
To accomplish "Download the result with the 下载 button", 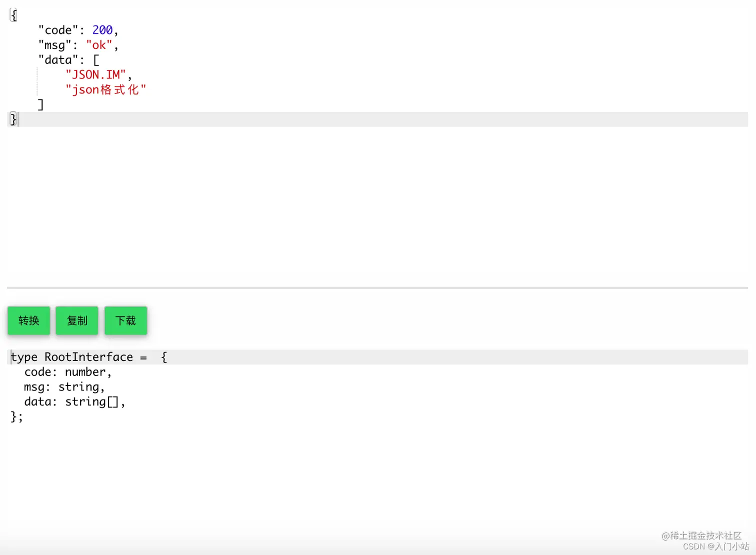I will (x=125, y=320).
